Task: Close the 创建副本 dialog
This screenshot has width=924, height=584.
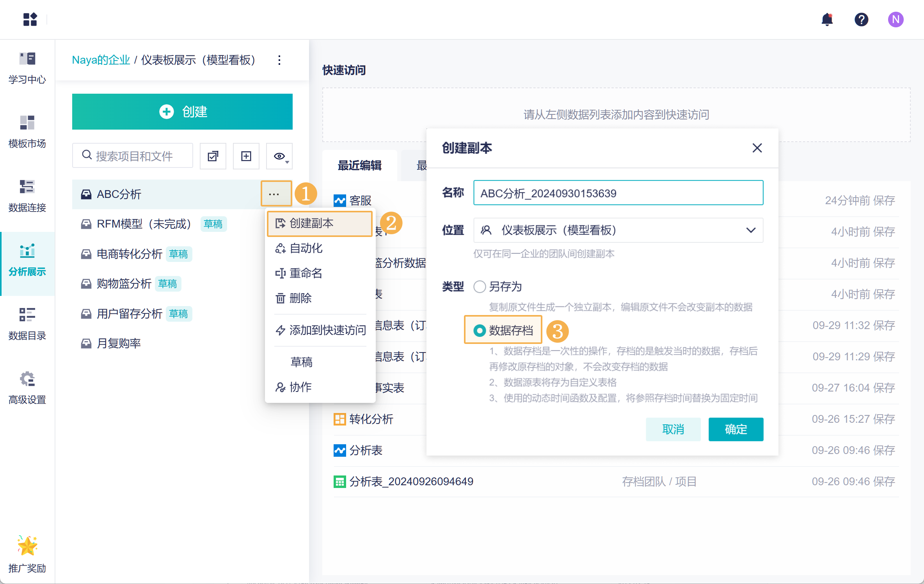Action: pos(757,148)
